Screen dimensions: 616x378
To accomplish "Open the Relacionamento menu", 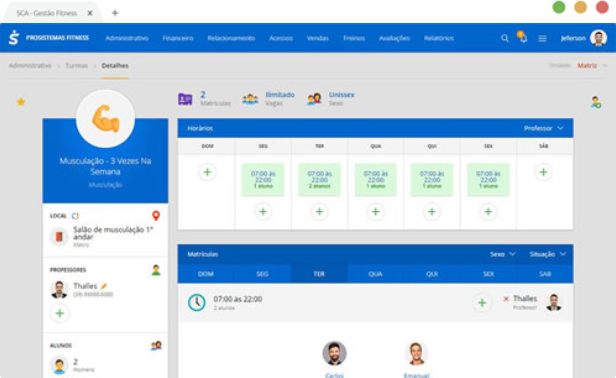I will [x=231, y=38].
